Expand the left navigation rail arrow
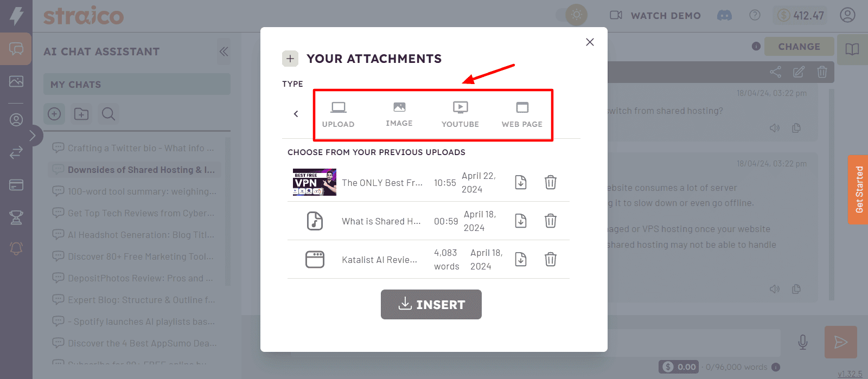The height and width of the screenshot is (379, 868). pos(33,136)
